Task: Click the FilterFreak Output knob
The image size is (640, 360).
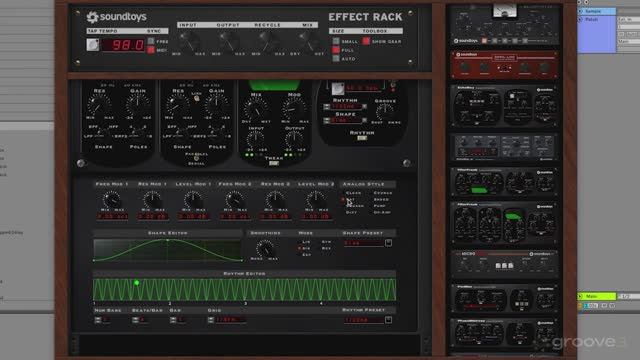Action: [x=294, y=140]
